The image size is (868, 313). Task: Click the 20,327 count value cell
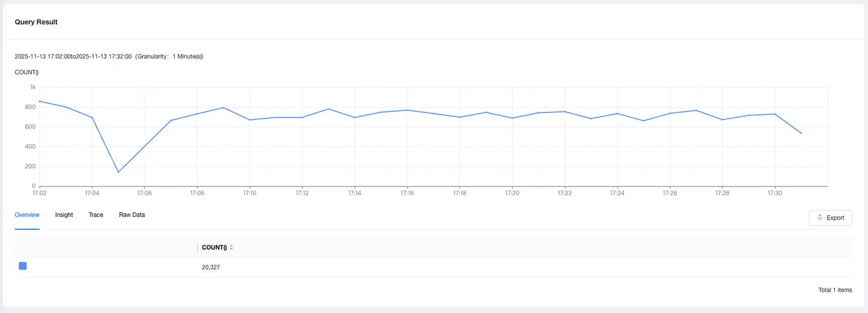(x=211, y=267)
